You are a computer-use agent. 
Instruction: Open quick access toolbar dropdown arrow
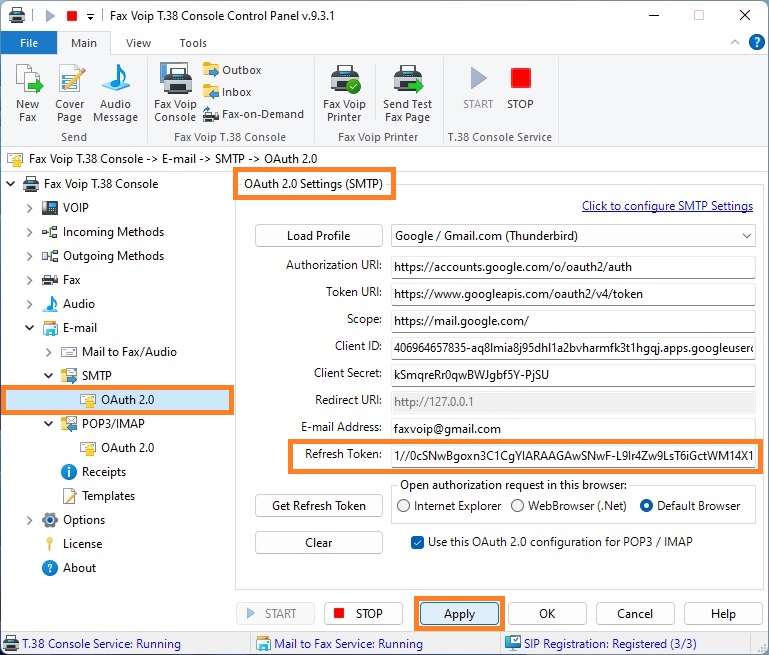(90, 17)
